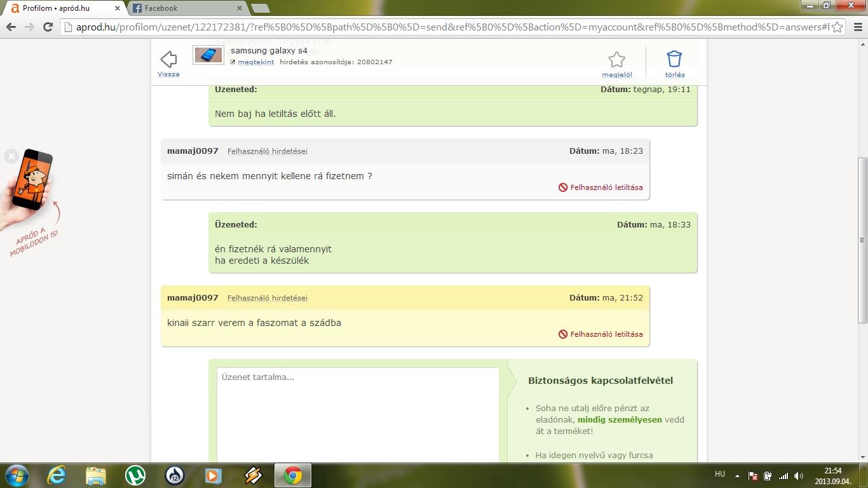Image resolution: width=868 pixels, height=488 pixels.
Task: Close the Facebook tab
Action: (239, 8)
